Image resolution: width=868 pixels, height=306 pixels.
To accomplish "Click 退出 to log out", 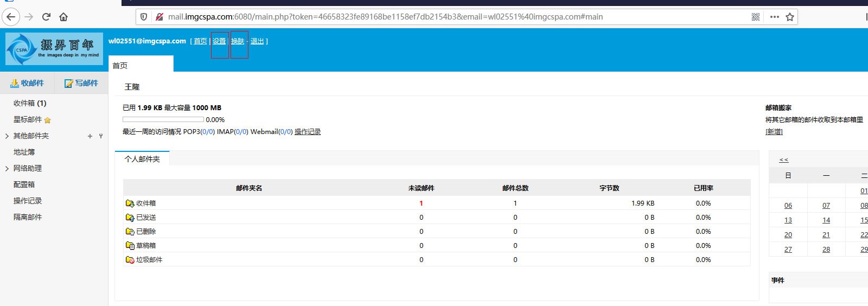I will [257, 41].
